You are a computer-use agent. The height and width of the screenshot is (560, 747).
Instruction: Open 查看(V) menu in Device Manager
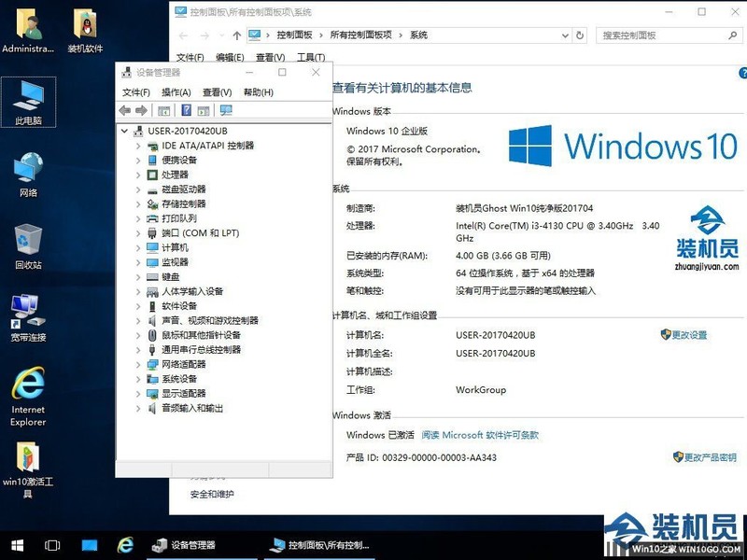(218, 92)
